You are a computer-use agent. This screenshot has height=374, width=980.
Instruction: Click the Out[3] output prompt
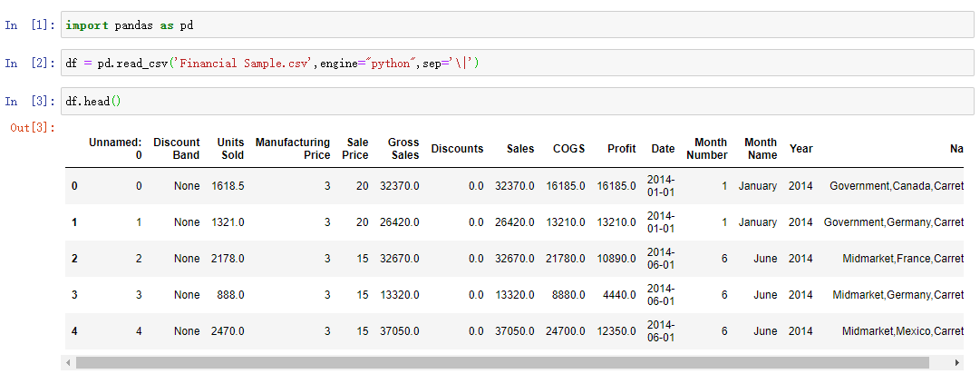coord(33,127)
